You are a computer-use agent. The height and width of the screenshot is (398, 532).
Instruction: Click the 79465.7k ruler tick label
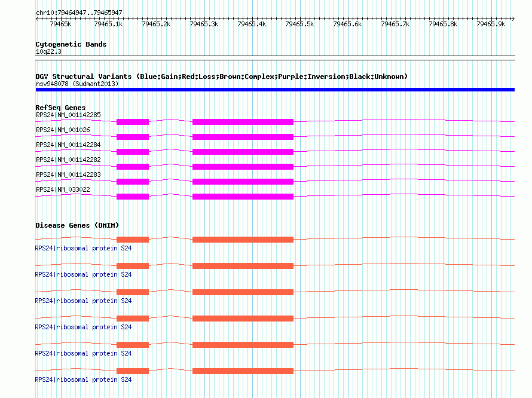pyautogui.click(x=395, y=24)
